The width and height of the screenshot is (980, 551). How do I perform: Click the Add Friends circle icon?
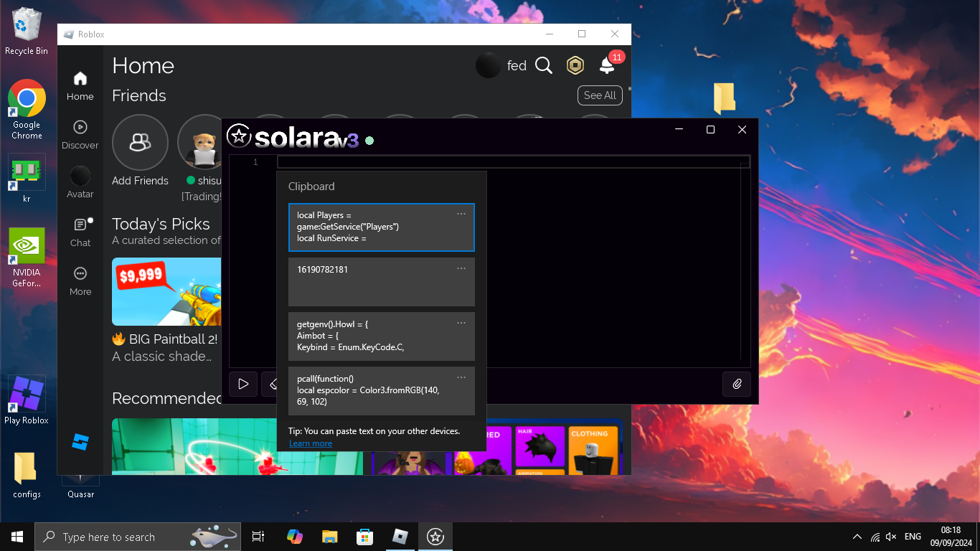point(140,143)
